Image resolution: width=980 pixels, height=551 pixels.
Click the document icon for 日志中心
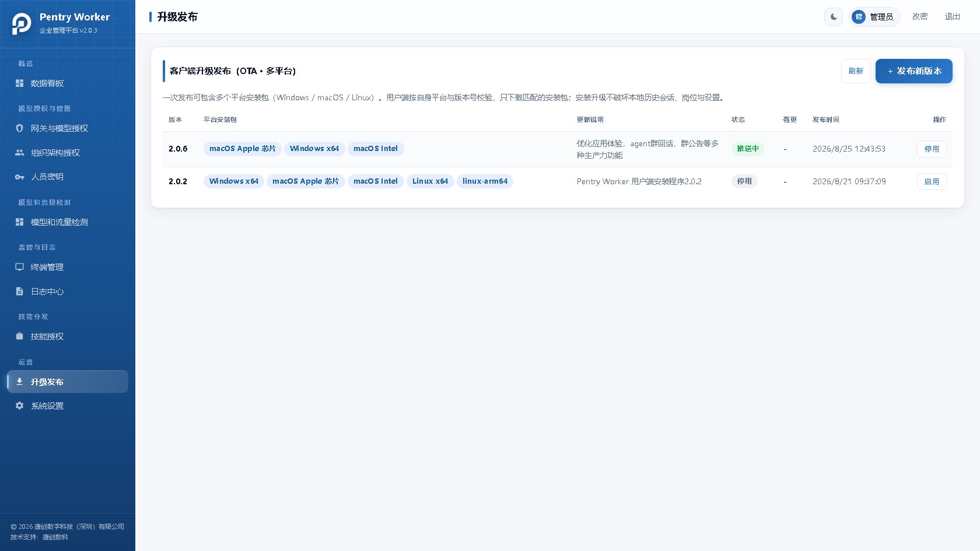click(x=19, y=292)
